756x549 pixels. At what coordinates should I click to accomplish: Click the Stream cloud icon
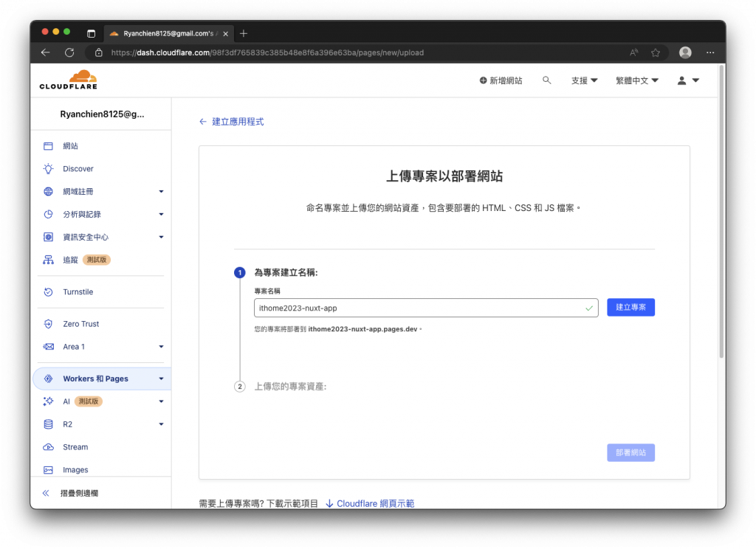[48, 447]
